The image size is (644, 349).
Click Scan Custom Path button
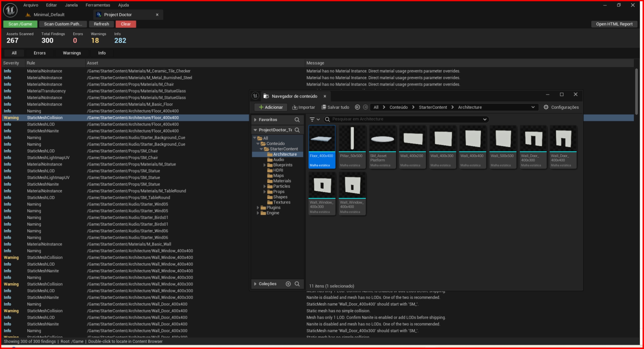(63, 24)
